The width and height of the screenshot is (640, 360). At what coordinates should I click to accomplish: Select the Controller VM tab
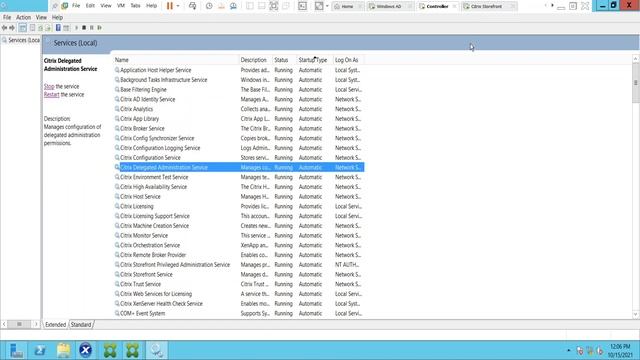(x=437, y=6)
